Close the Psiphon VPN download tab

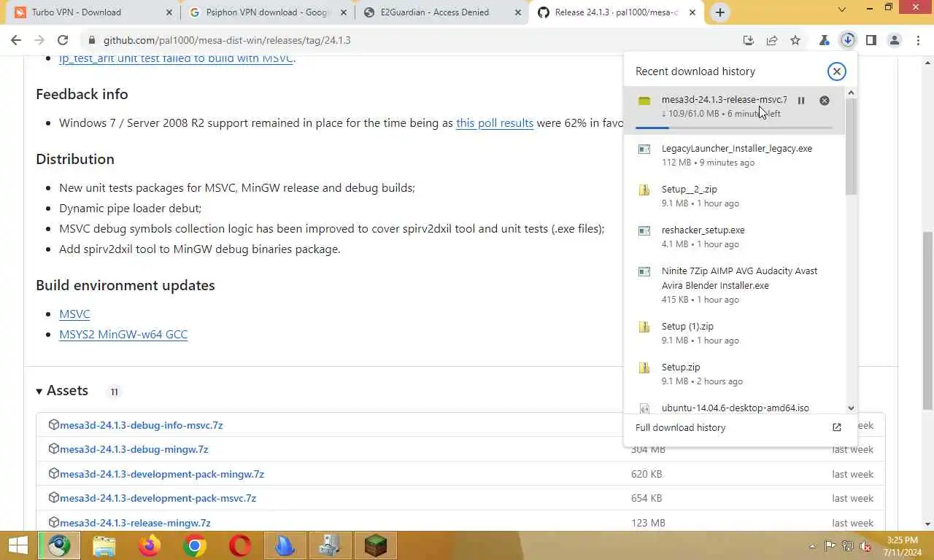click(343, 12)
